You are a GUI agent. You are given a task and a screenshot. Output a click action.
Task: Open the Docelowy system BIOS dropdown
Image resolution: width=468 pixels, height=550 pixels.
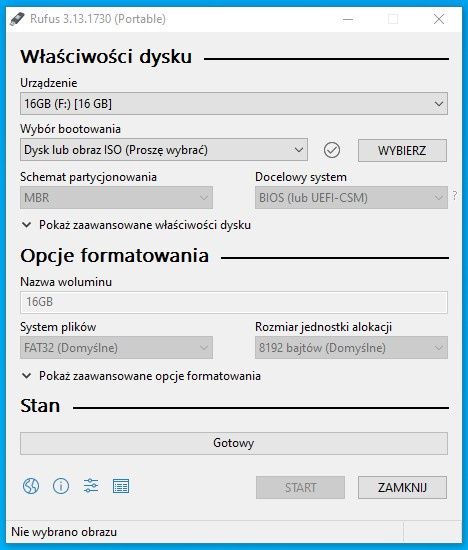click(351, 197)
